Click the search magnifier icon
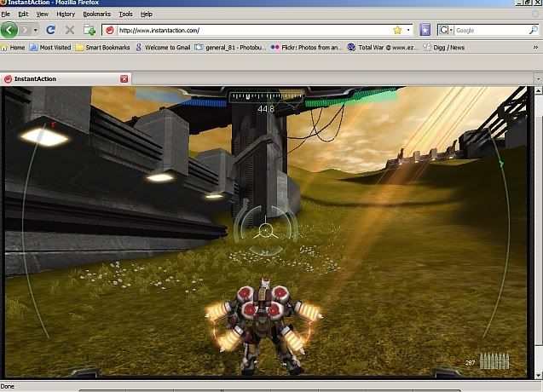Viewport: 543px width, 392px height. point(533,30)
